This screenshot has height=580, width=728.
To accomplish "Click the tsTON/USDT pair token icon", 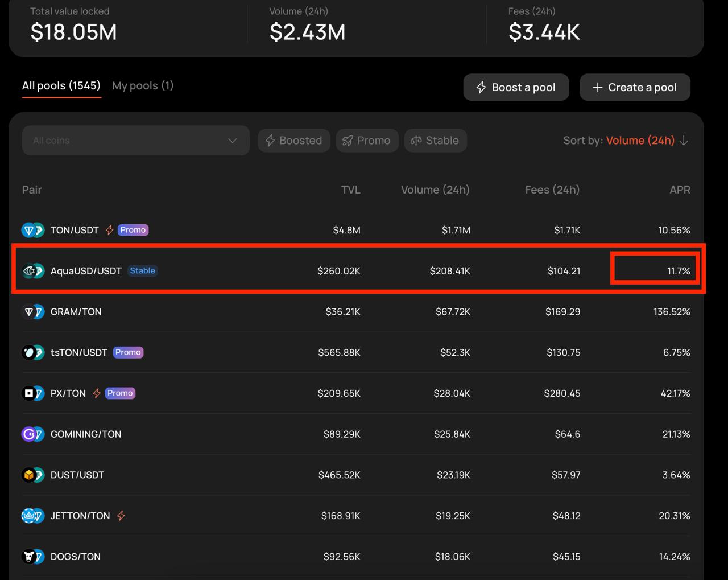I will (x=32, y=352).
